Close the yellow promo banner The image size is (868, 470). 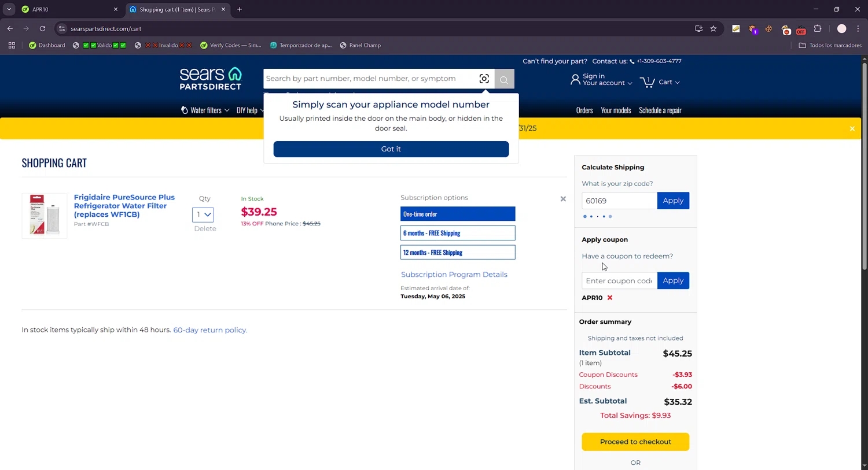tap(852, 128)
